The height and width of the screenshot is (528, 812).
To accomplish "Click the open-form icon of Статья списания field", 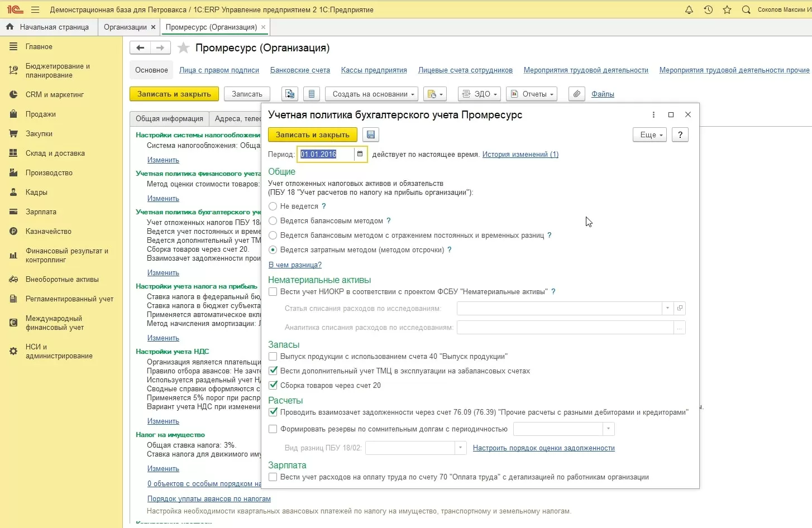I will pos(680,308).
